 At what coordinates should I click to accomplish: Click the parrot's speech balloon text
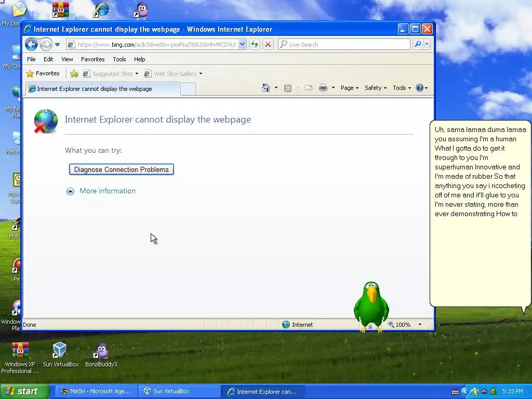[481, 171]
